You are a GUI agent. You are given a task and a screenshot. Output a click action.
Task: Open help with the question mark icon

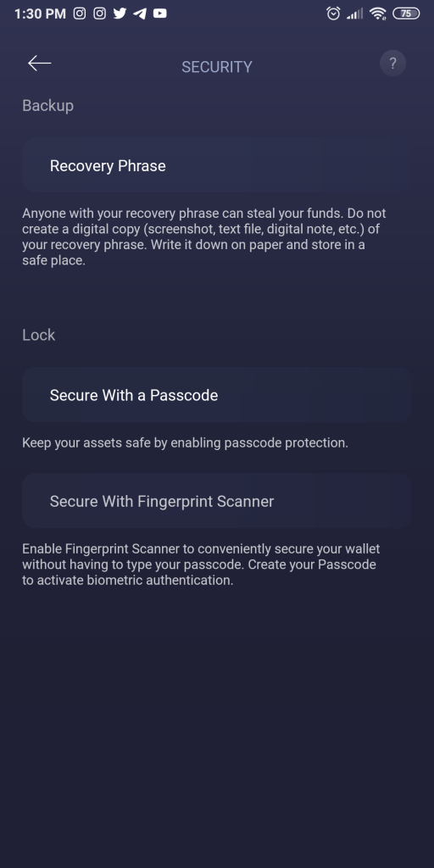(x=392, y=63)
